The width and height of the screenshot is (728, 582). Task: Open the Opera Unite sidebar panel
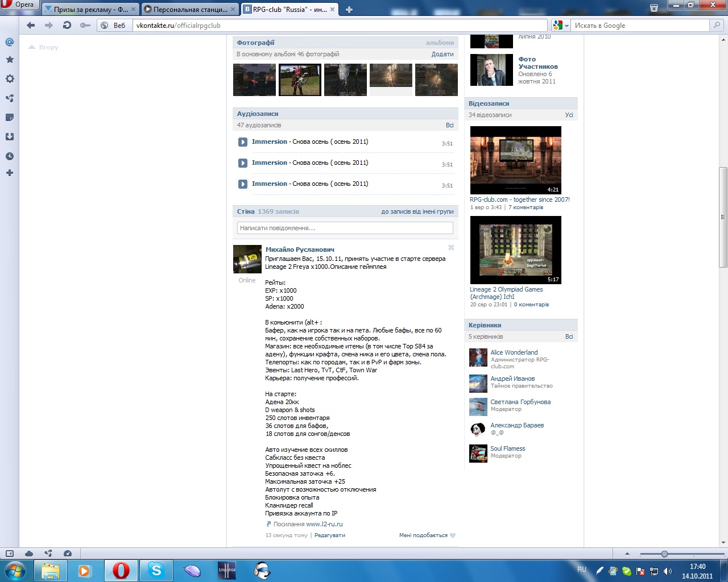10,98
